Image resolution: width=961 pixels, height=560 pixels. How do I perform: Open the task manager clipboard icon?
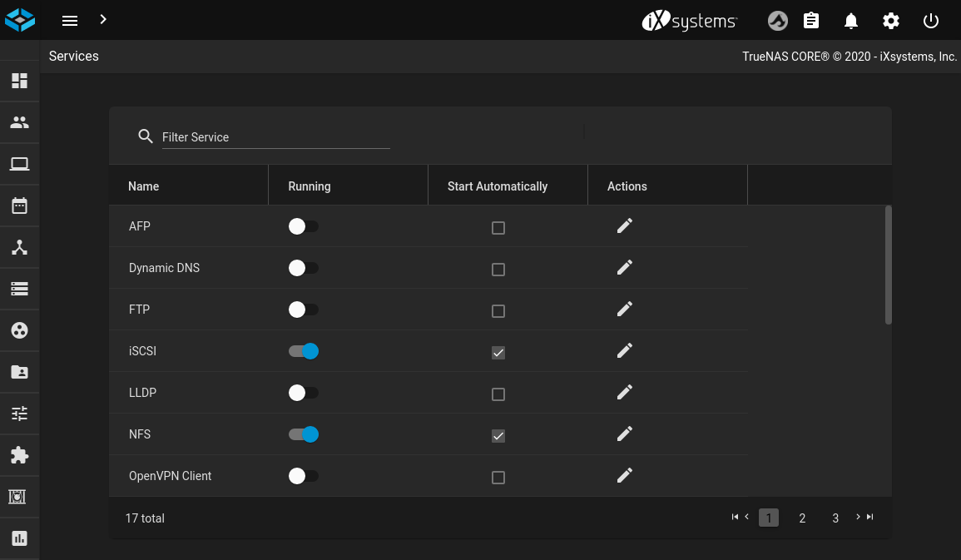[x=810, y=21]
